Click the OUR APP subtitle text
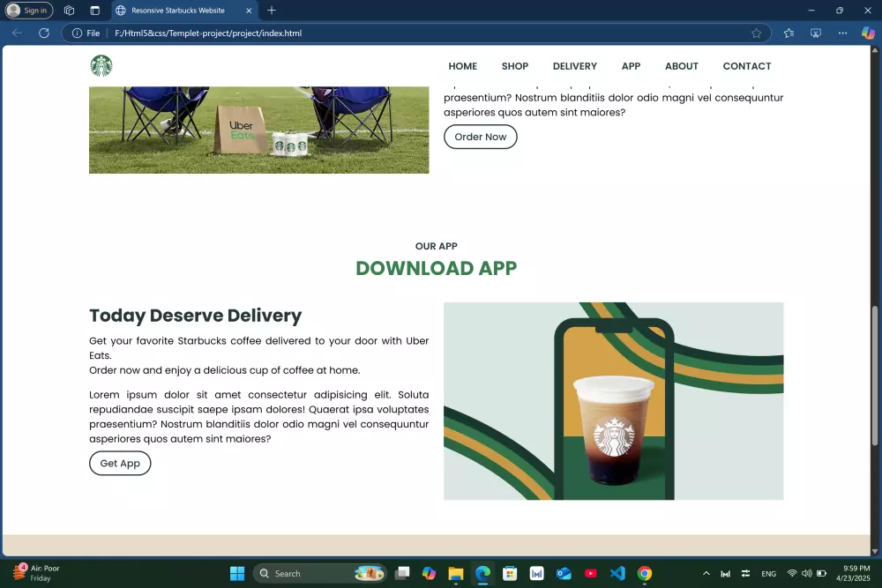 [436, 246]
